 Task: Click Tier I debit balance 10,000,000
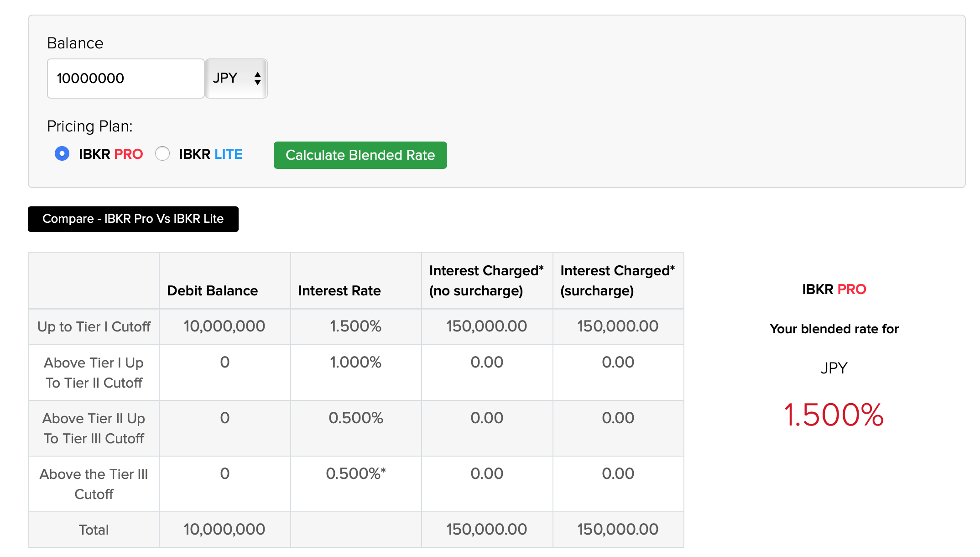tap(224, 326)
